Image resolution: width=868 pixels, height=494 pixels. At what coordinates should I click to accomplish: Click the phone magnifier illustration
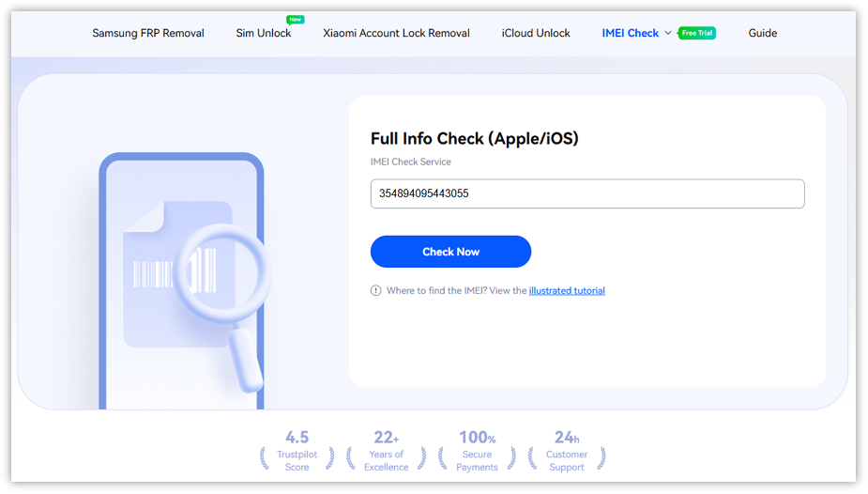click(x=183, y=281)
